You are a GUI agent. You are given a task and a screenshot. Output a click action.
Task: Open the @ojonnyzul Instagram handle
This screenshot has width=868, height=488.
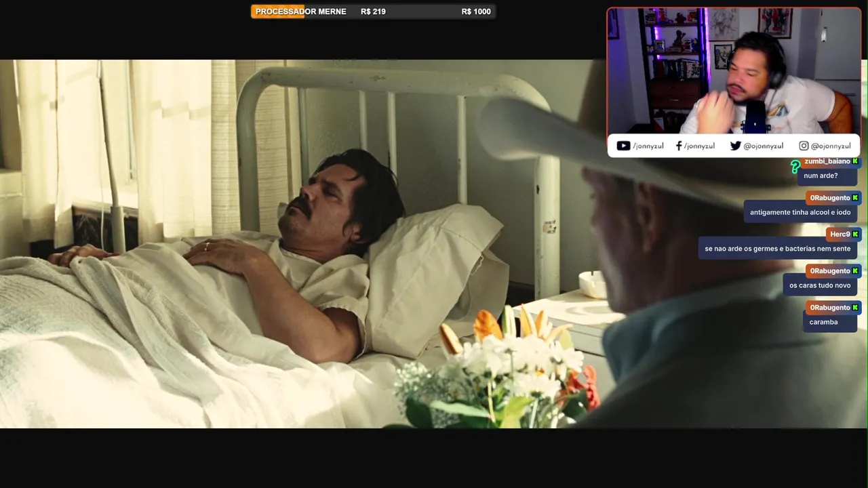point(831,146)
